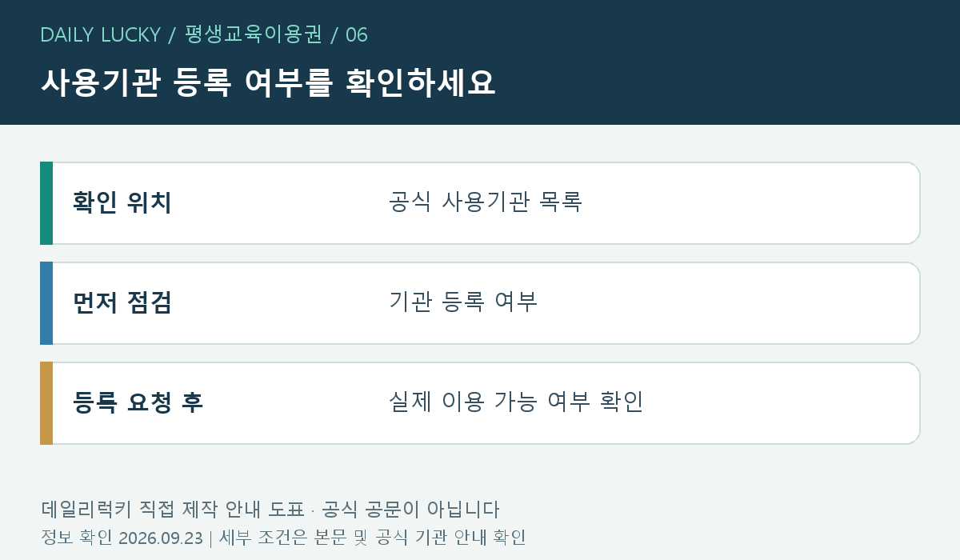Click 세부 조건은 본문 및 공식 기관 안내 확인
Image resolution: width=960 pixels, height=560 pixels.
(372, 538)
